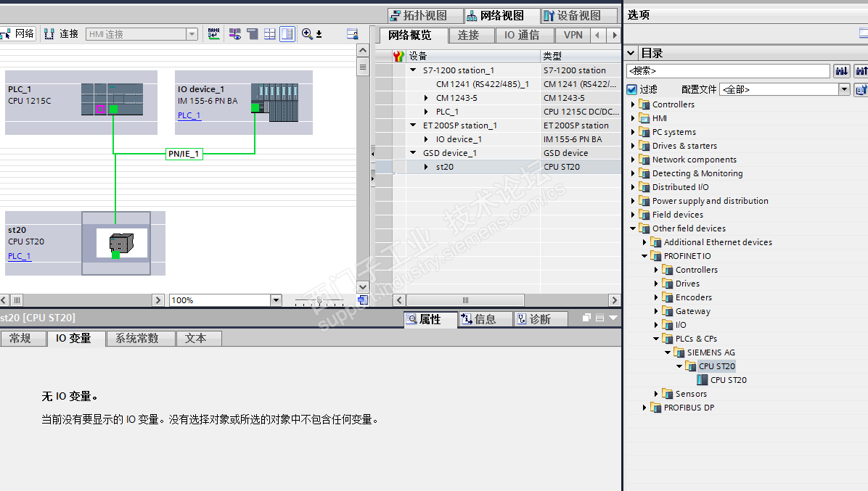This screenshot has width=868, height=491.
Task: Collapse the ET 200SP station_1 row
Action: point(413,125)
